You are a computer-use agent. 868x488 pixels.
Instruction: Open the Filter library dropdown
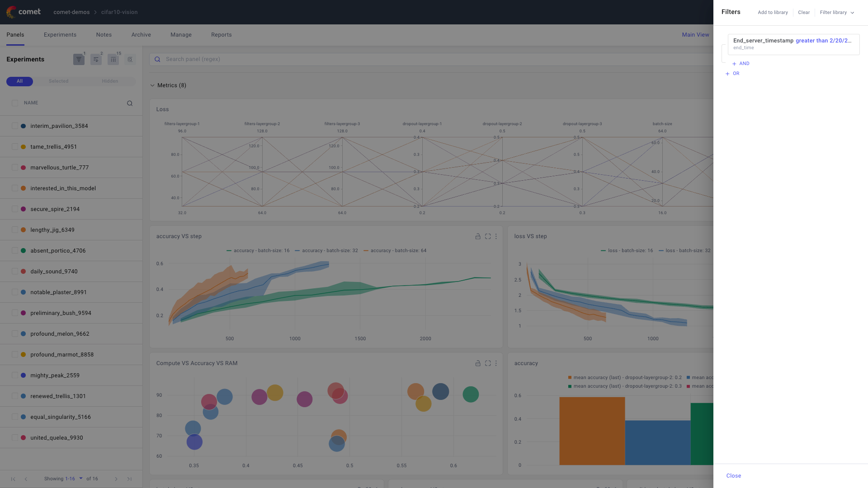837,12
